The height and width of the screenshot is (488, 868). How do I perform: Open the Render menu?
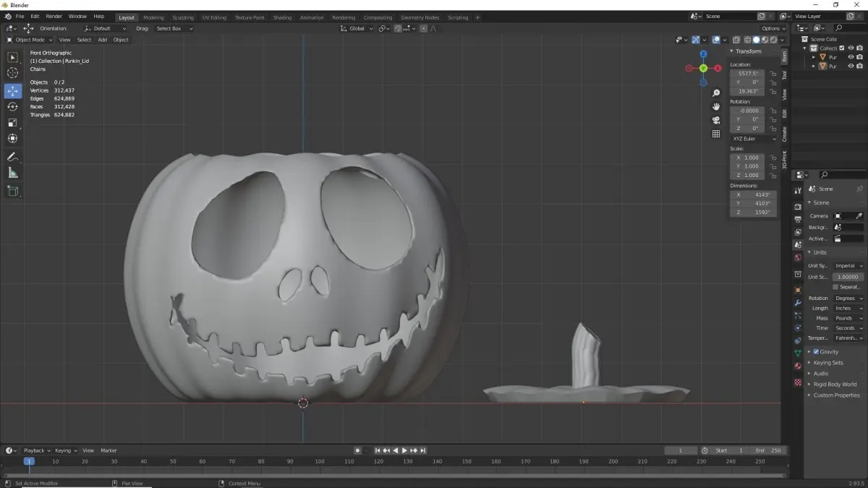pyautogui.click(x=54, y=16)
